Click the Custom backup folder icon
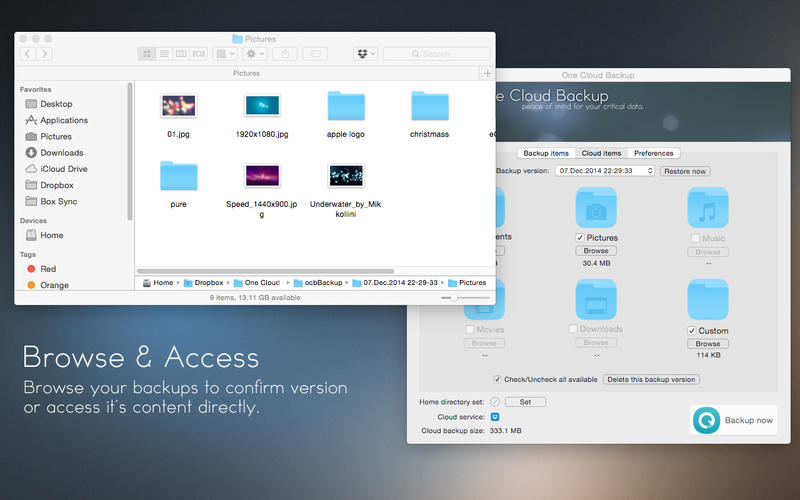800x500 pixels. pyautogui.click(x=708, y=298)
